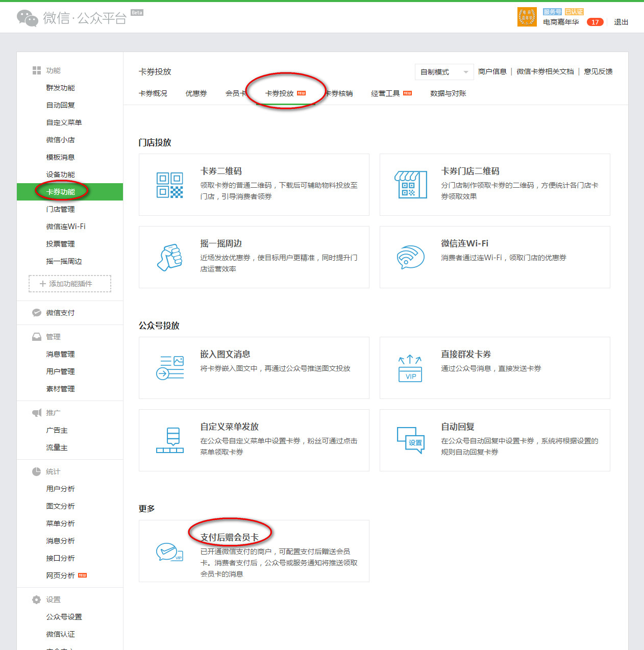Open the 商户信息 link
Screen dimensions: 644x650
pyautogui.click(x=492, y=71)
